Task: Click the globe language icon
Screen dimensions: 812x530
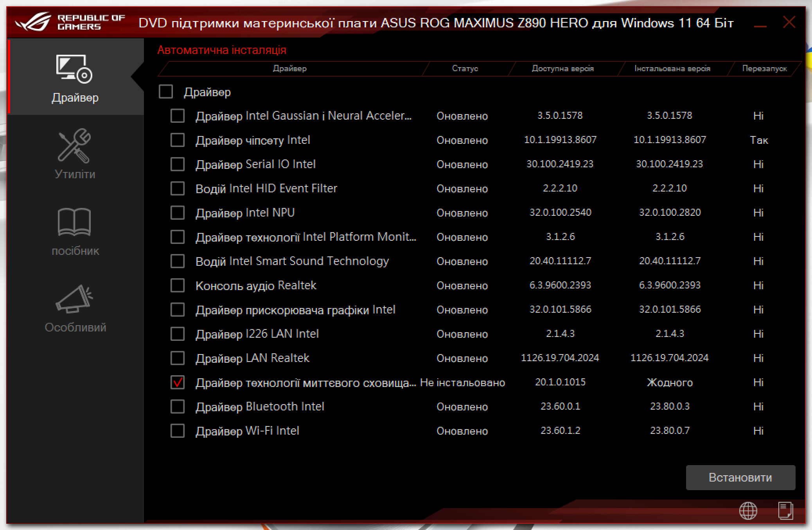Action: pos(748,510)
